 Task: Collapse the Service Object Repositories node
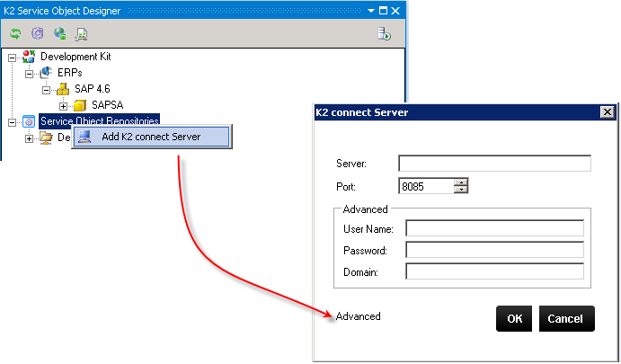coord(12,122)
